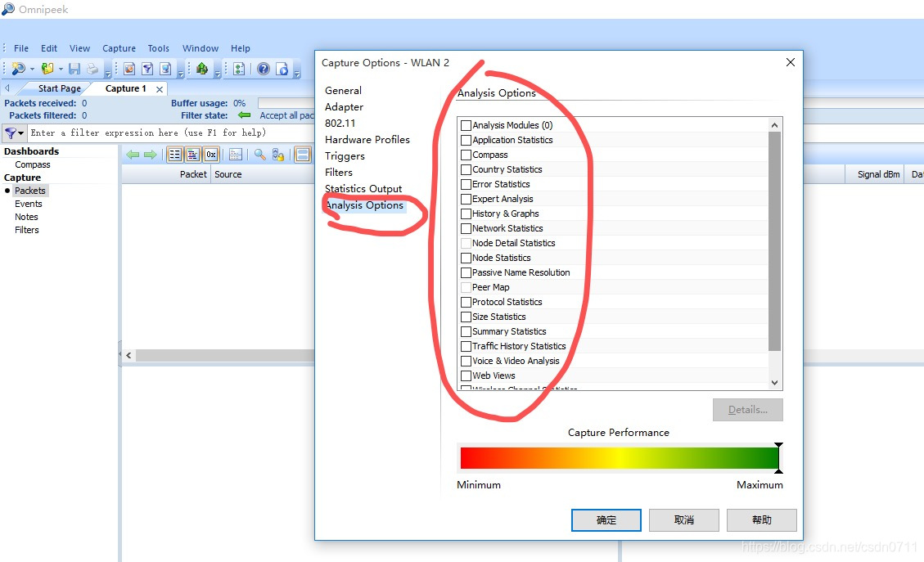Tick Voice & Video Analysis checkbox

466,361
